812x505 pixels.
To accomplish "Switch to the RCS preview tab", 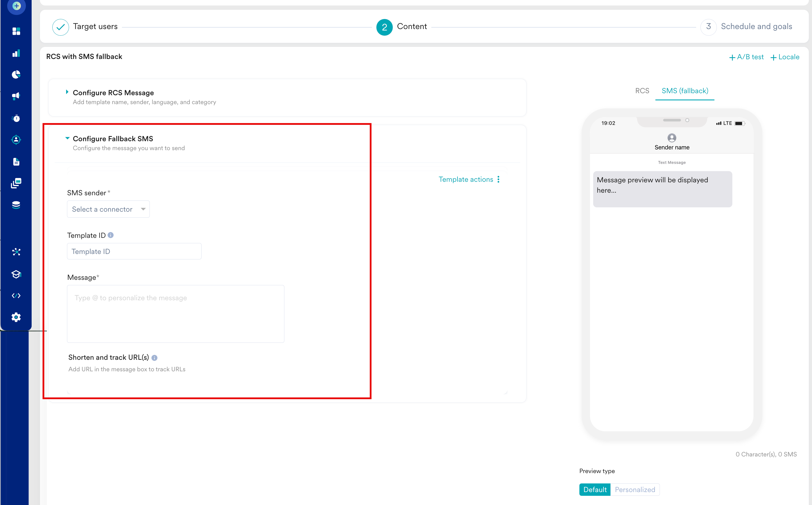I will [642, 91].
